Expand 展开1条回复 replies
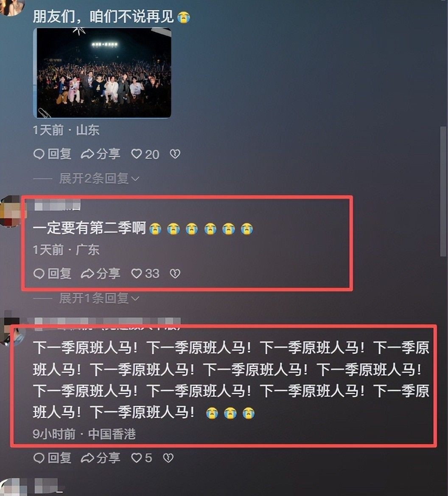This screenshot has width=448, height=496. click(x=99, y=298)
